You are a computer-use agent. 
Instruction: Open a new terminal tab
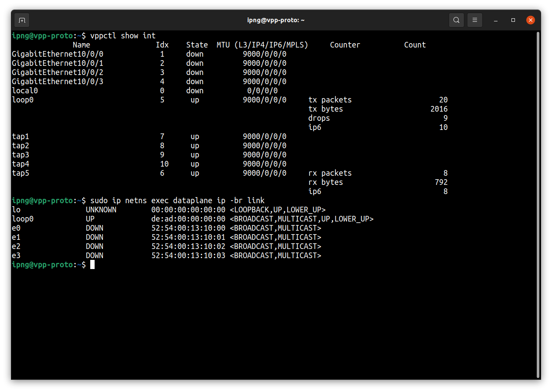click(x=22, y=20)
